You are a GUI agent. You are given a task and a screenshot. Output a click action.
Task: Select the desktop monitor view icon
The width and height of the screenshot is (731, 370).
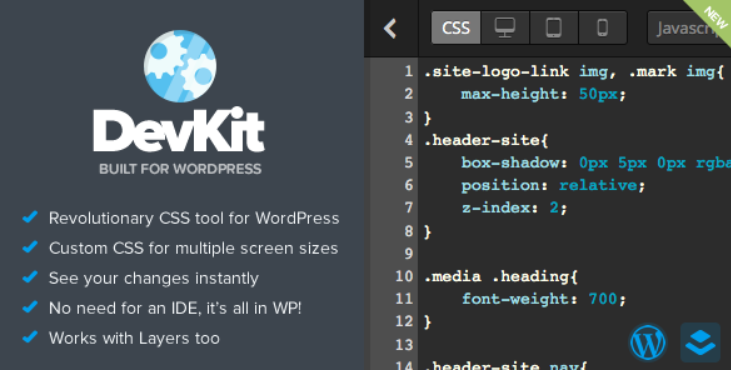click(x=505, y=27)
